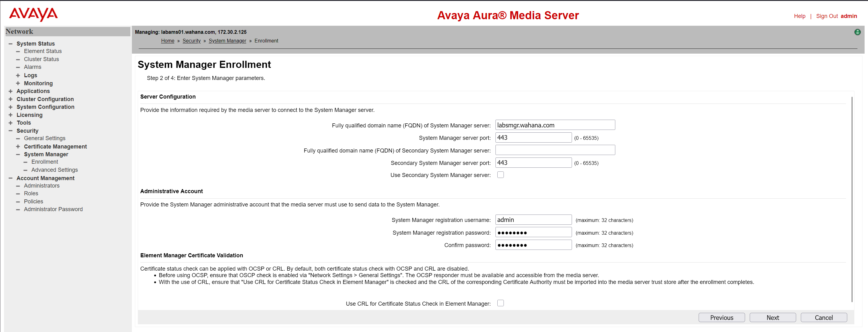
Task: Cancel the enrollment wizard
Action: [823, 317]
